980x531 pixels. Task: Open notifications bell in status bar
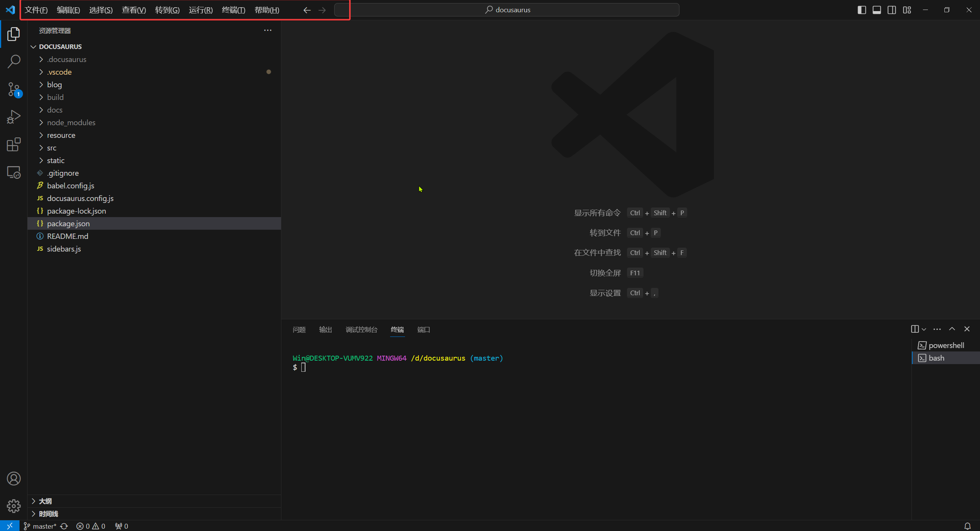(967, 526)
